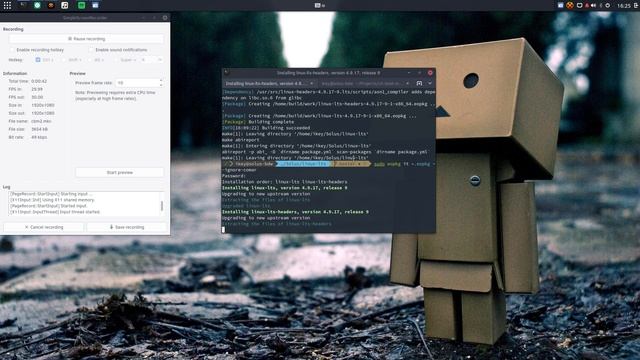Viewport: 640px width, 360px height.
Task: Start the recording preview
Action: [120, 173]
